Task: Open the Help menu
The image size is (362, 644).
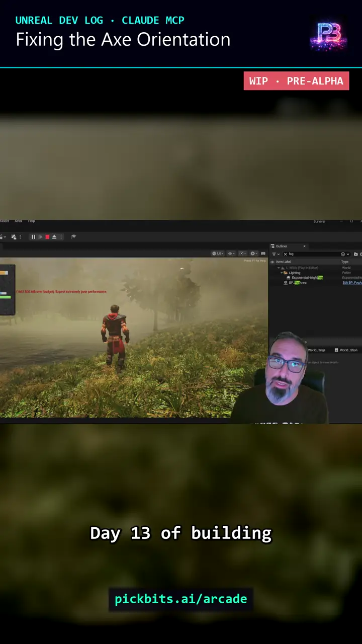Action: (31, 221)
